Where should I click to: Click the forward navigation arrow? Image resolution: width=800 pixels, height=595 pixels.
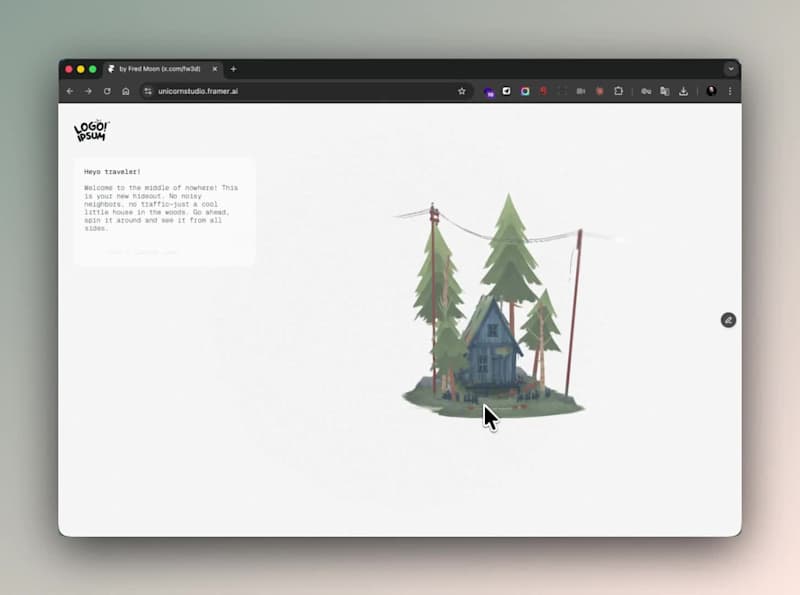pos(86,90)
